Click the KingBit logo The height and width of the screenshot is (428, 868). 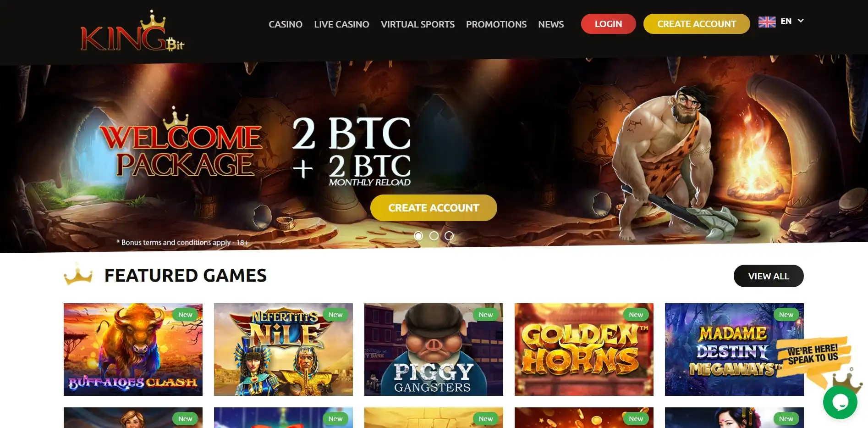click(x=132, y=31)
